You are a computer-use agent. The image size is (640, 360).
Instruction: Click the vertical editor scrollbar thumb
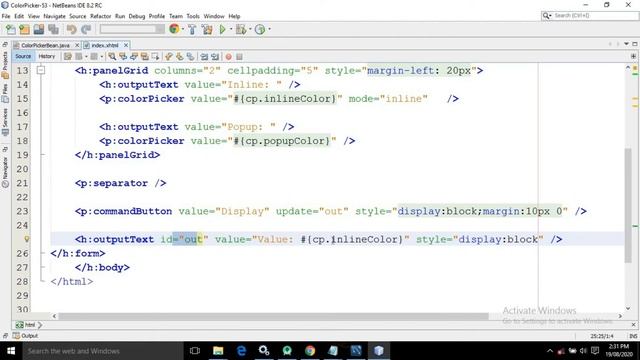click(628, 205)
